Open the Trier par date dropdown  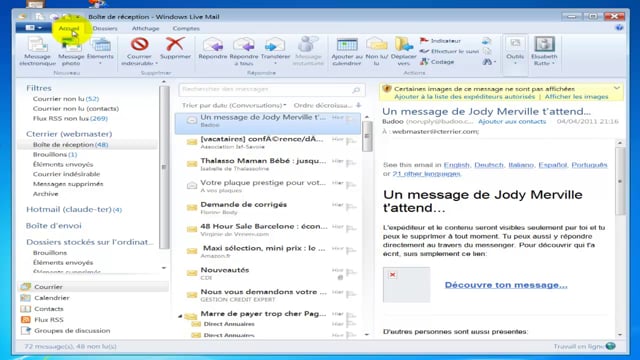pyautogui.click(x=234, y=105)
